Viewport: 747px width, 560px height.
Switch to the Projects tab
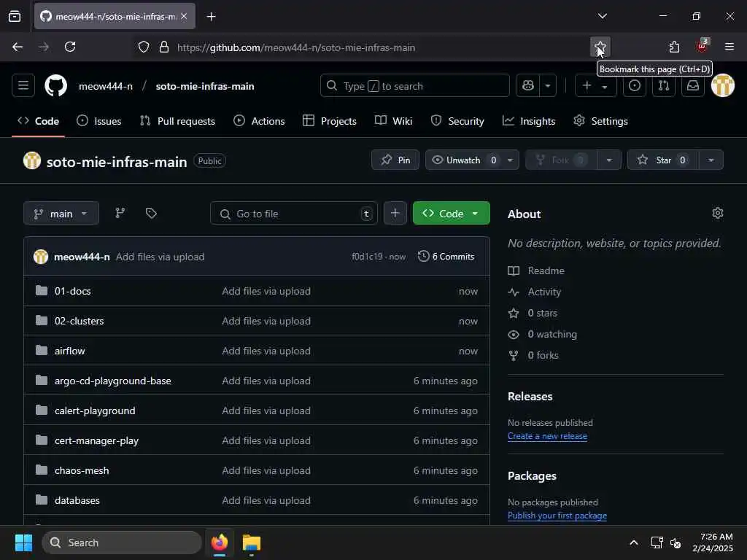pyautogui.click(x=330, y=121)
